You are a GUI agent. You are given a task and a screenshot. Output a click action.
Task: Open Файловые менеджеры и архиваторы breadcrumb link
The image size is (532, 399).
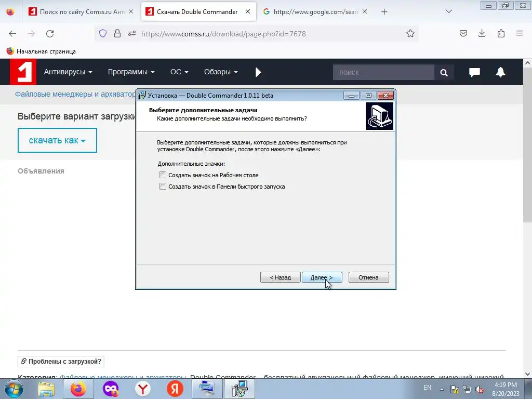pyautogui.click(x=75, y=94)
